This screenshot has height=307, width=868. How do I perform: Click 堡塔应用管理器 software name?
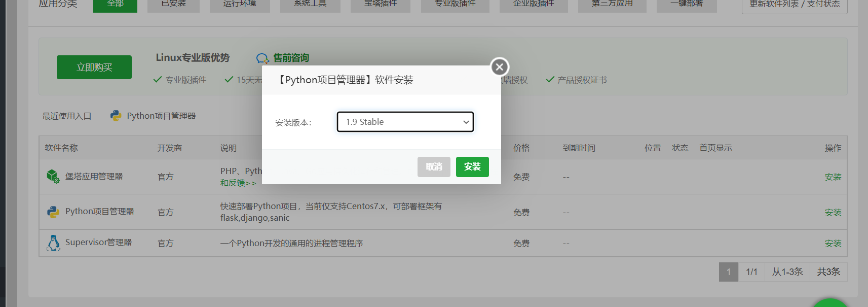[x=94, y=176]
